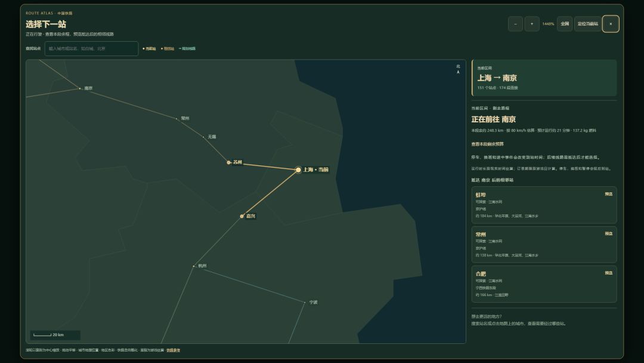The image size is (644, 363).
Task: Click the 248.3 km distance estimate line
Action: [534, 130]
